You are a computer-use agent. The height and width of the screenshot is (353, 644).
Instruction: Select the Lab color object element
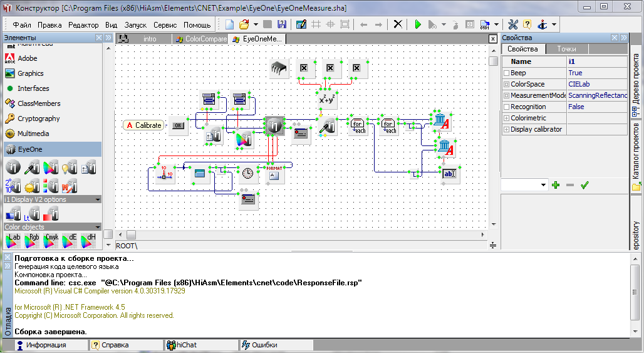pos(13,240)
